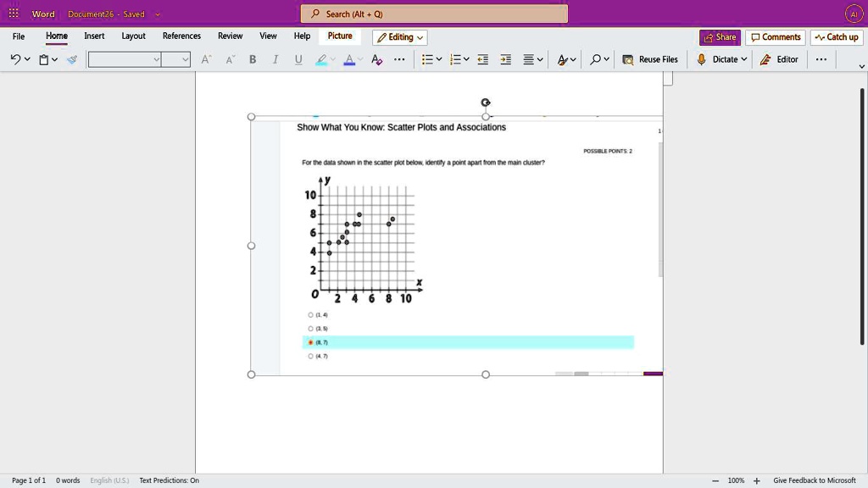Open the Comments pane
868x488 pixels.
coord(776,37)
